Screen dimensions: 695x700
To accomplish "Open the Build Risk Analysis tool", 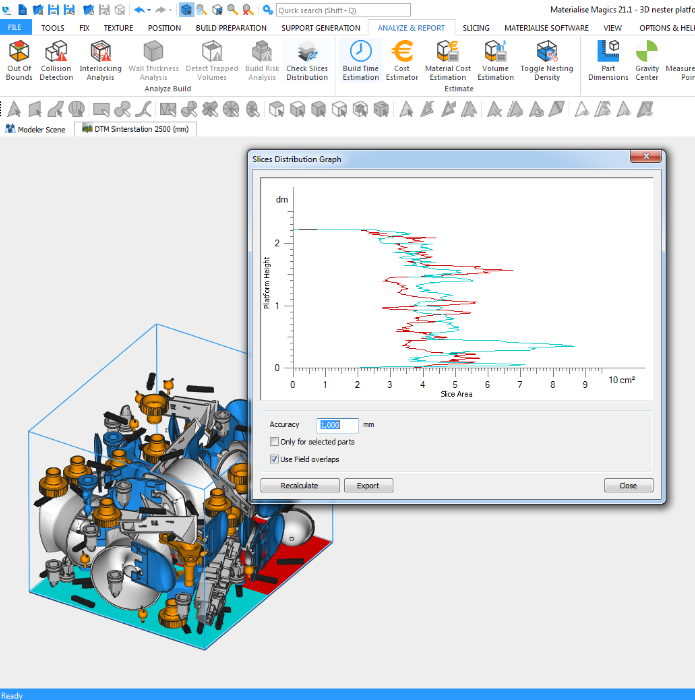I will tap(262, 60).
